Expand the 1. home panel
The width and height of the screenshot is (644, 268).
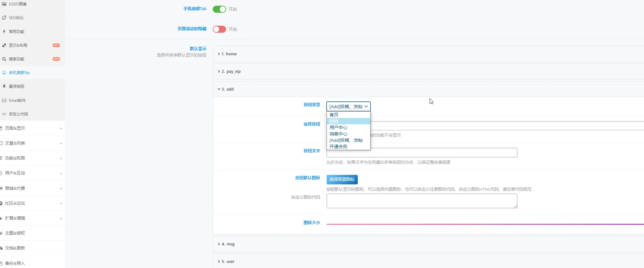coord(428,54)
